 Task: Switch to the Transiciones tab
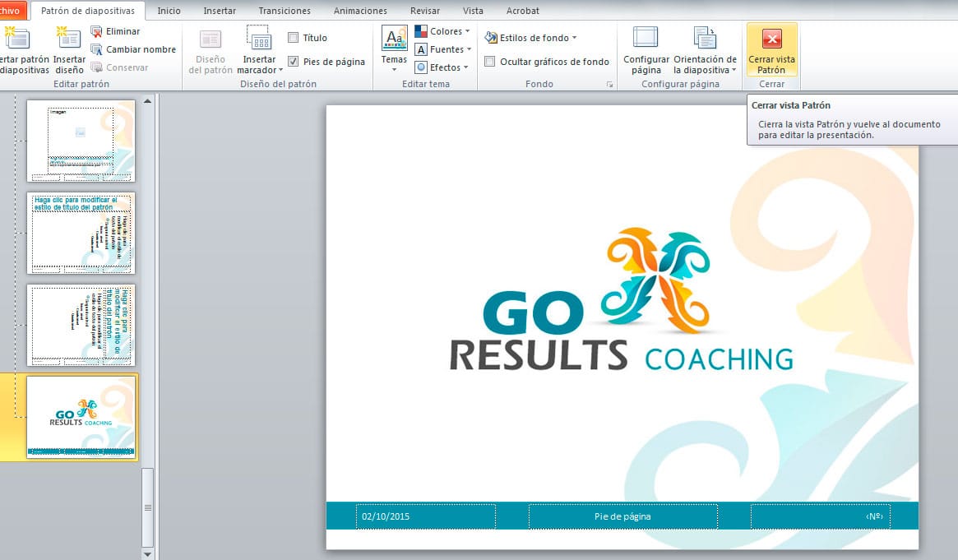click(285, 11)
